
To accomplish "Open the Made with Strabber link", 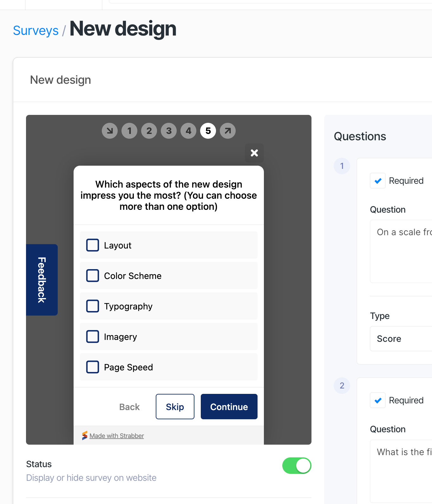I will click(x=117, y=436).
